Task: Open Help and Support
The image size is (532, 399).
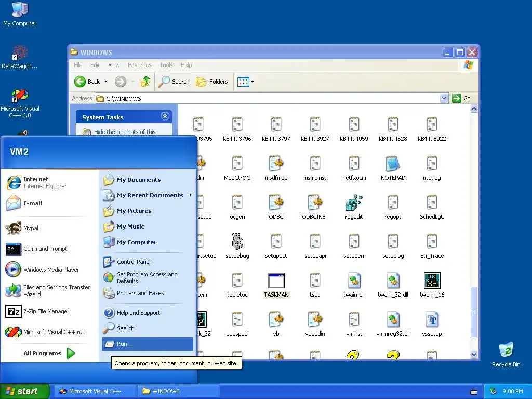Action: pyautogui.click(x=131, y=312)
